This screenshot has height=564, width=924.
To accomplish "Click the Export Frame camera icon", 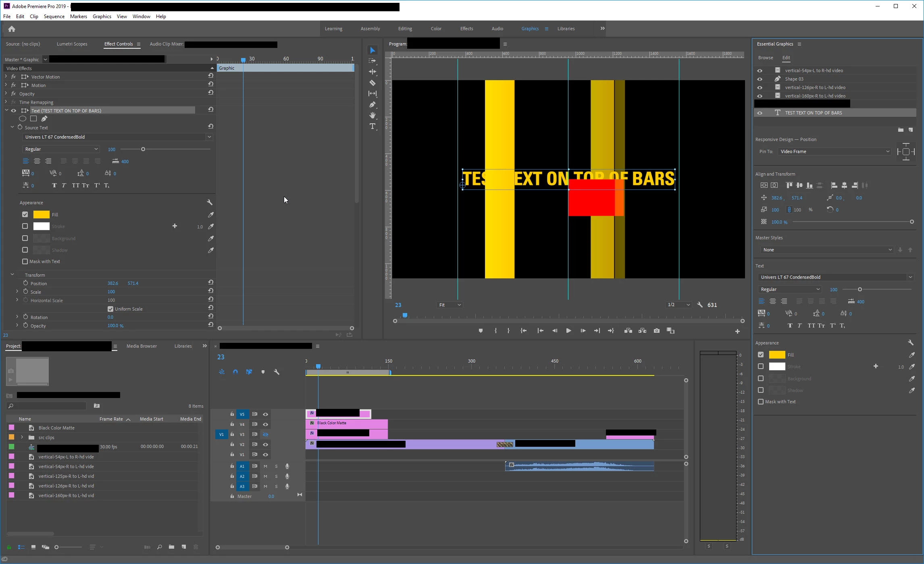I will click(657, 331).
